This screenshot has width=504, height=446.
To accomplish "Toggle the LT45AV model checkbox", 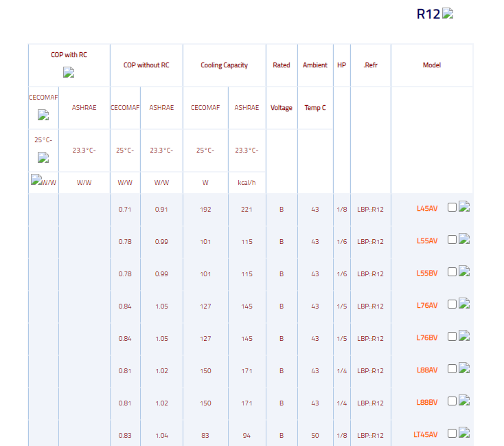I will point(452,434).
